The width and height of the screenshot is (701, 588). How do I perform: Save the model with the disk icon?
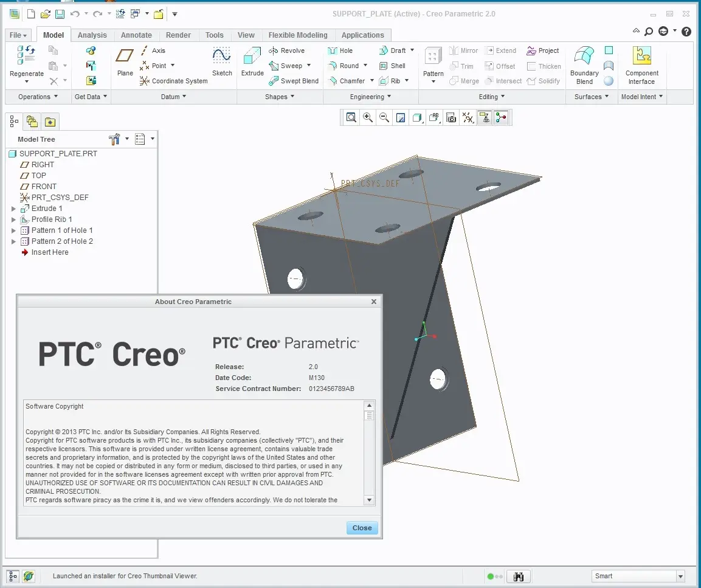point(60,14)
